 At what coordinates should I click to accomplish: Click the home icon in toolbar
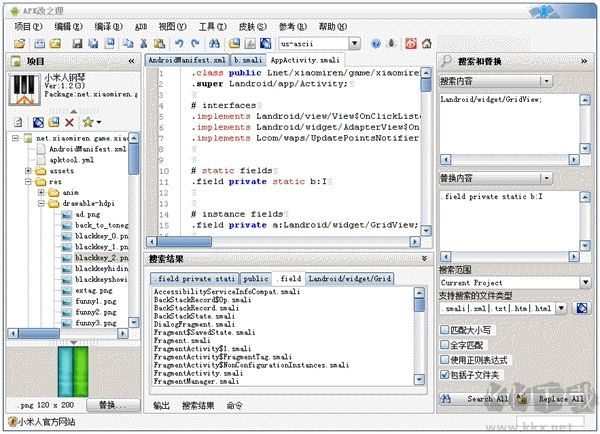click(x=427, y=44)
